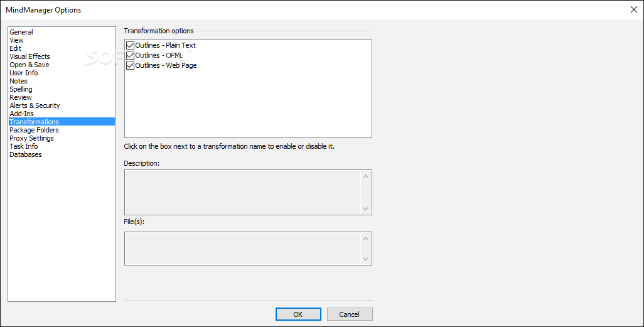Screen dimensions: 644x327
Task: Select the Add-Ins category
Action: (21, 114)
